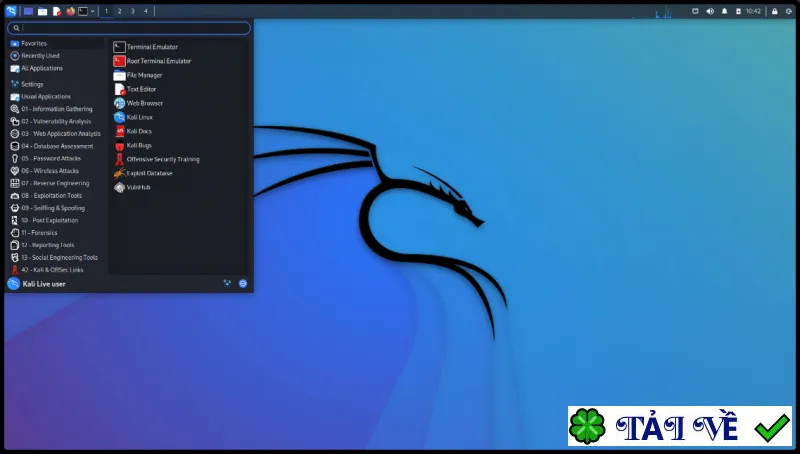Open the Usual Applications category
The width and height of the screenshot is (800, 454).
pyautogui.click(x=56, y=96)
